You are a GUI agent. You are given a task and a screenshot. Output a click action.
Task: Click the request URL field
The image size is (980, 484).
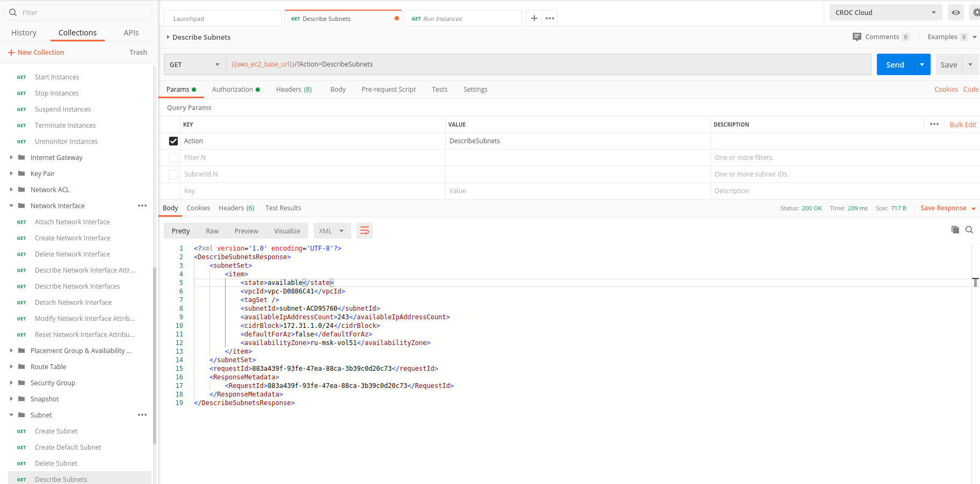[548, 64]
